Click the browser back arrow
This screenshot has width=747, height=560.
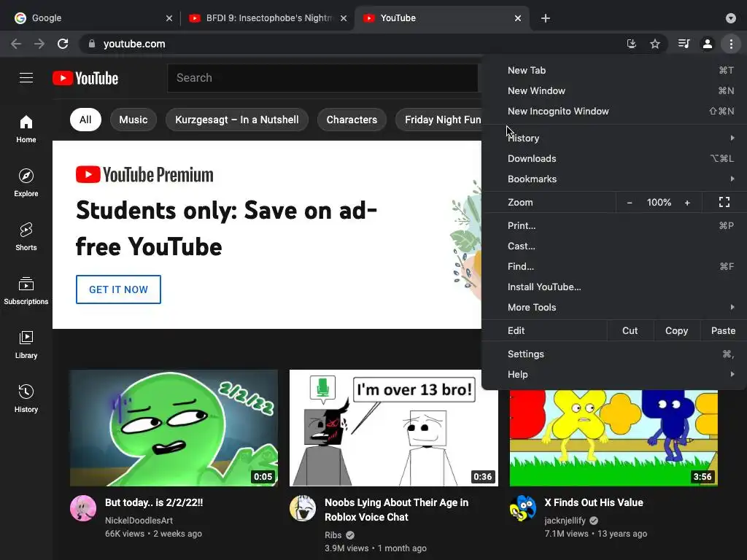(16, 44)
